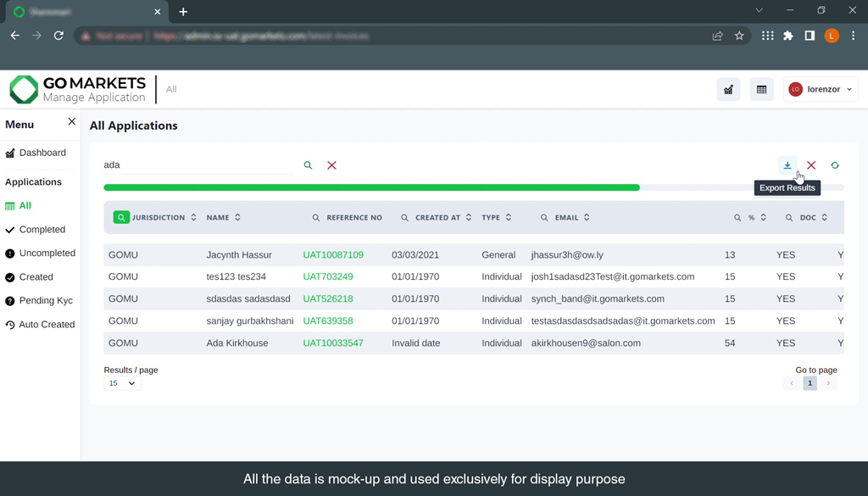The width and height of the screenshot is (868, 496).
Task: Click email jhassur3h@ow.ly
Action: click(x=567, y=254)
